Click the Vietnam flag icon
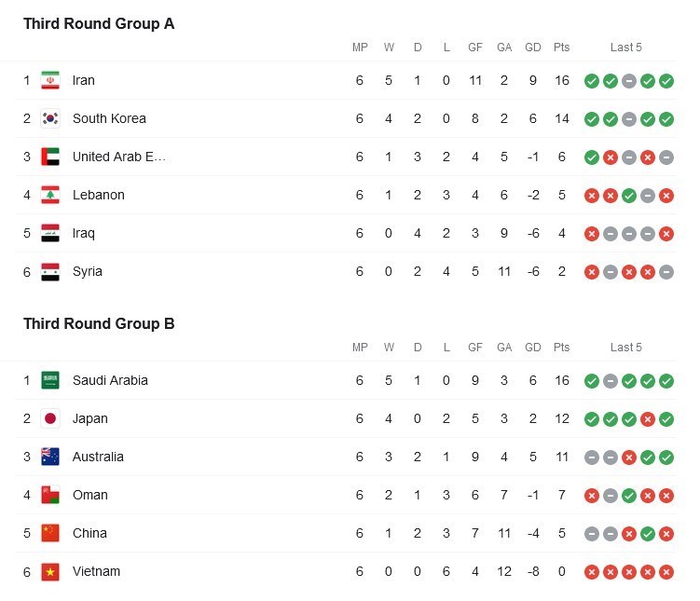Viewport: 700px width, 601px height. 50,571
